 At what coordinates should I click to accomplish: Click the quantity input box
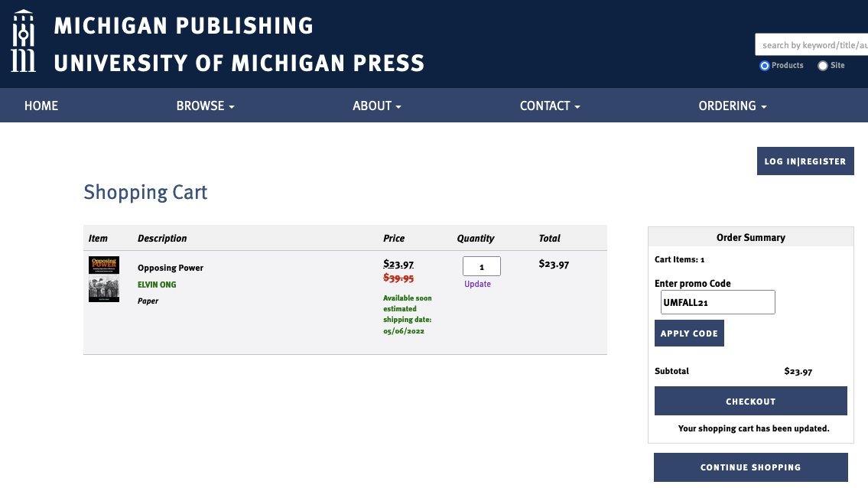482,266
